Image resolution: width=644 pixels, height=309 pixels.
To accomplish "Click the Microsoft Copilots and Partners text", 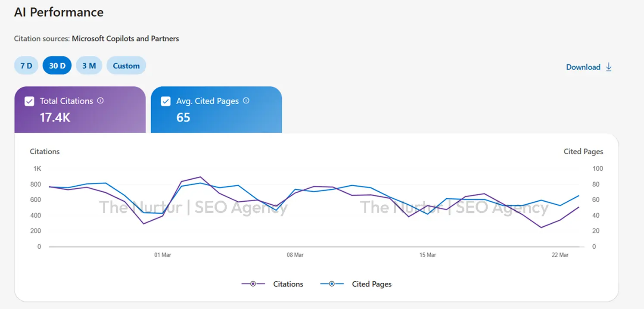I will pyautogui.click(x=125, y=38).
